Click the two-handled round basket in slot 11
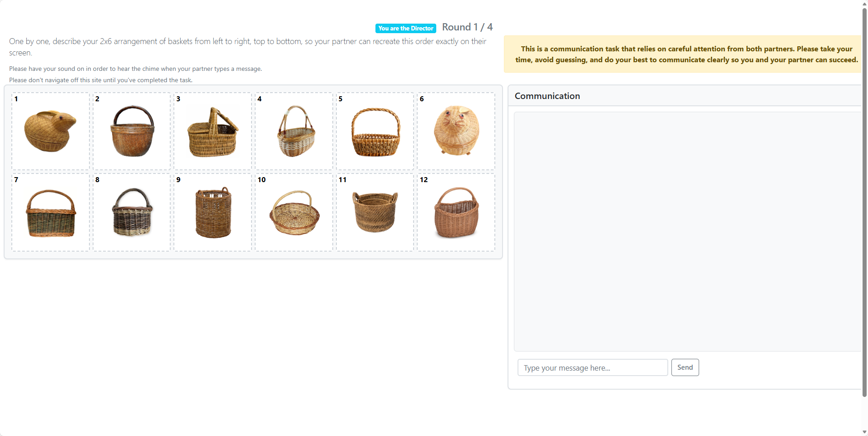Screen dimensions: 868x436 point(375,212)
